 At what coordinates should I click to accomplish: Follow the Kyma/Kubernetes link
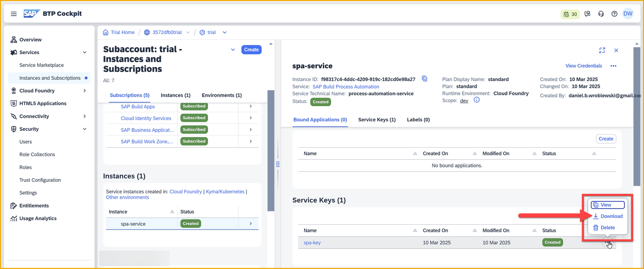(225, 192)
